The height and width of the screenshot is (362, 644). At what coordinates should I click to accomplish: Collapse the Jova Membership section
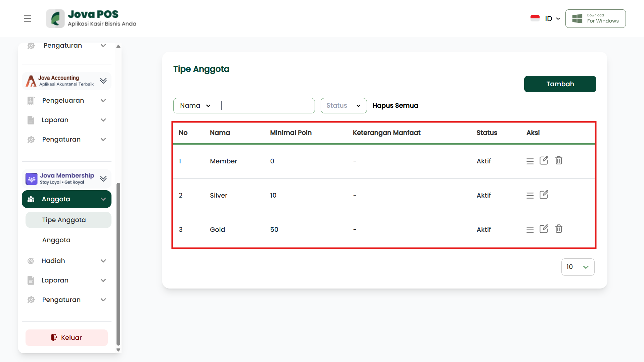click(103, 178)
